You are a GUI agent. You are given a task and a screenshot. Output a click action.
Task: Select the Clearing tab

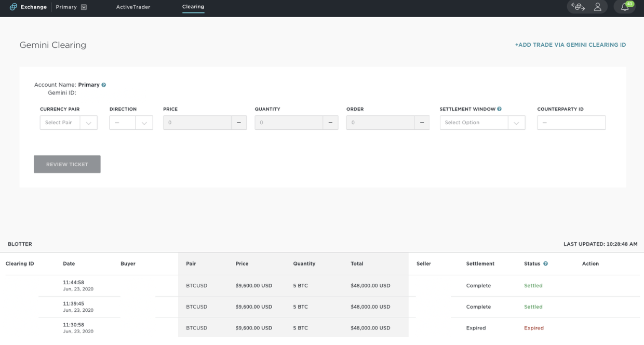(193, 7)
